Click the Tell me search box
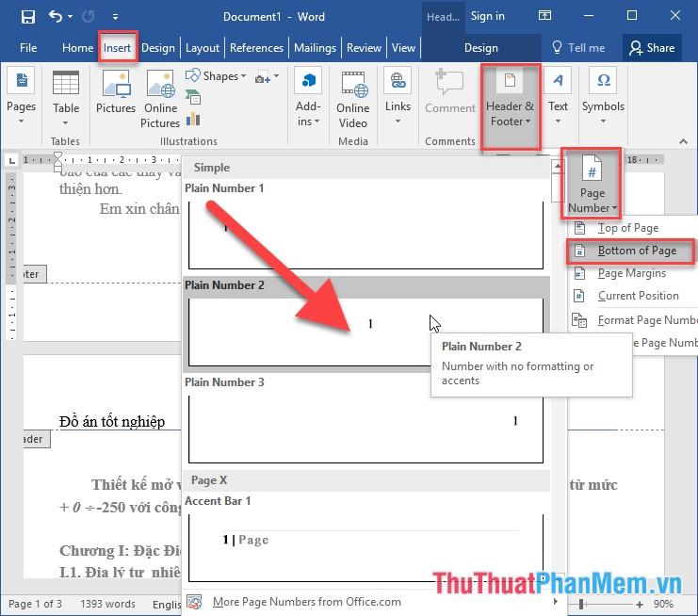This screenshot has width=698, height=616. click(x=578, y=48)
